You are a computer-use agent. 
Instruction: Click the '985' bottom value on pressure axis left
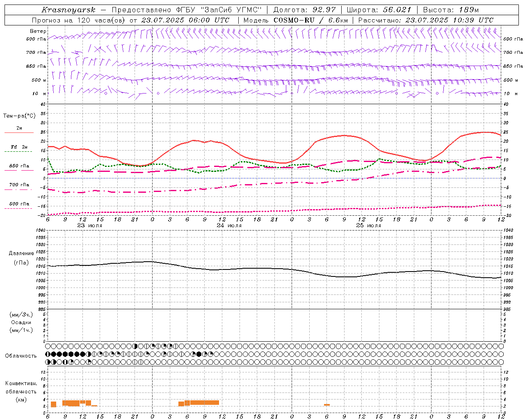point(42,309)
